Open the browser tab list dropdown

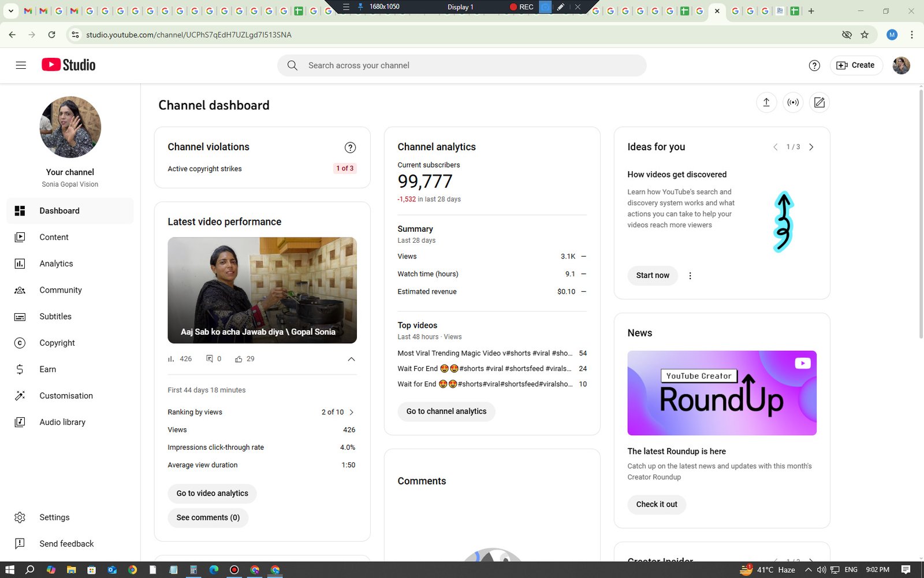[x=11, y=11]
